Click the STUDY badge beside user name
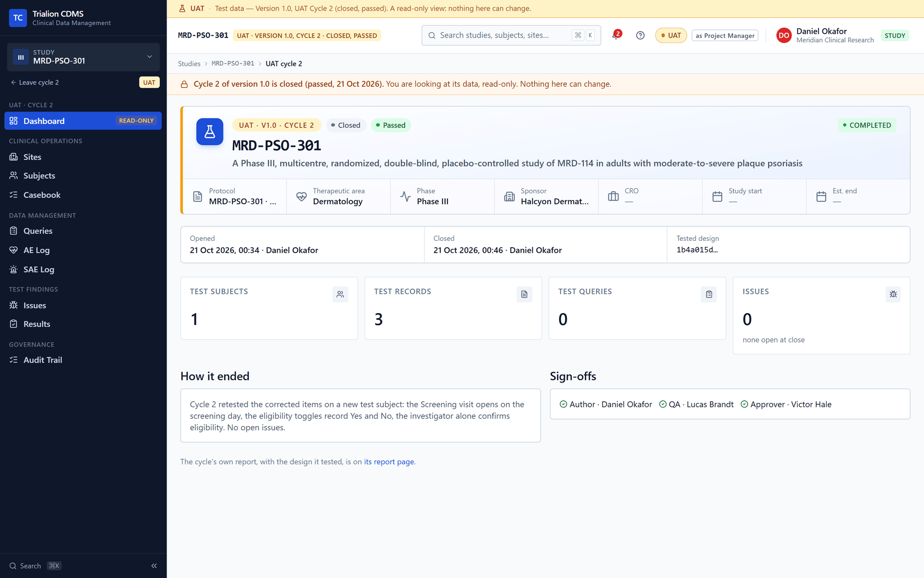The width and height of the screenshot is (924, 578). pos(895,35)
